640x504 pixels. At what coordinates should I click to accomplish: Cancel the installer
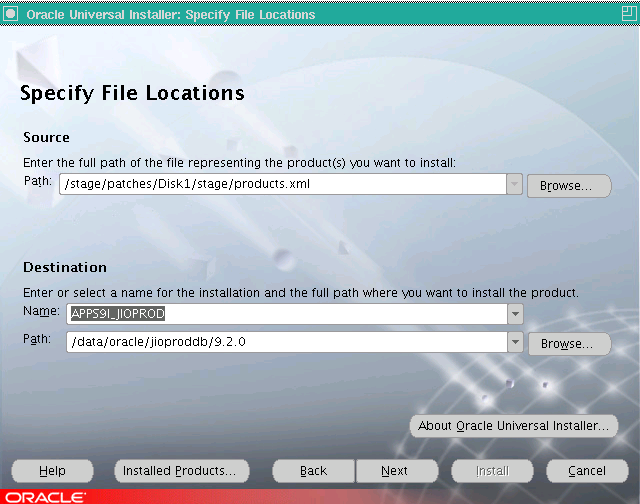point(587,471)
